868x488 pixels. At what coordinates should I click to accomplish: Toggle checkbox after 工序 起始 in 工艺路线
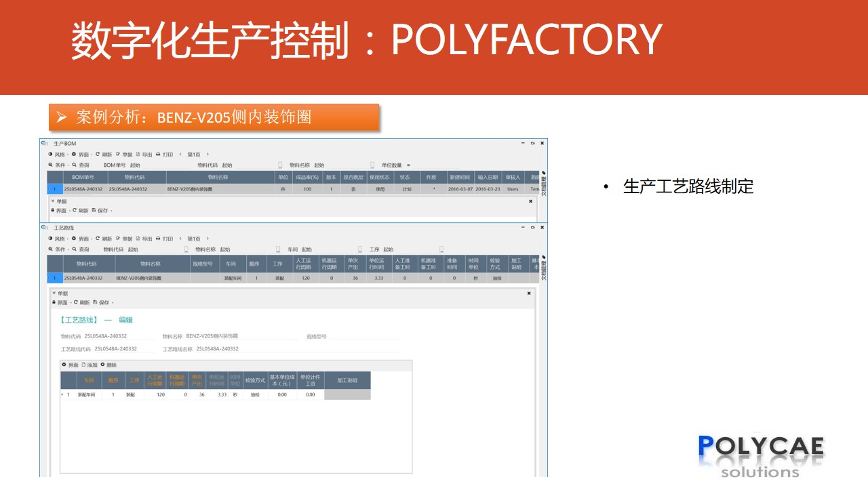click(x=441, y=249)
